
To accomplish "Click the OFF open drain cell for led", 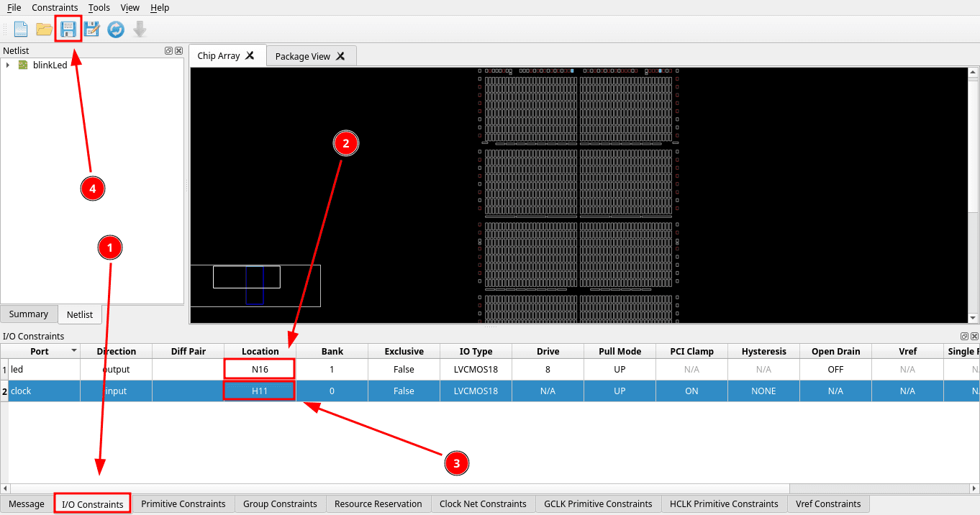I will click(835, 369).
